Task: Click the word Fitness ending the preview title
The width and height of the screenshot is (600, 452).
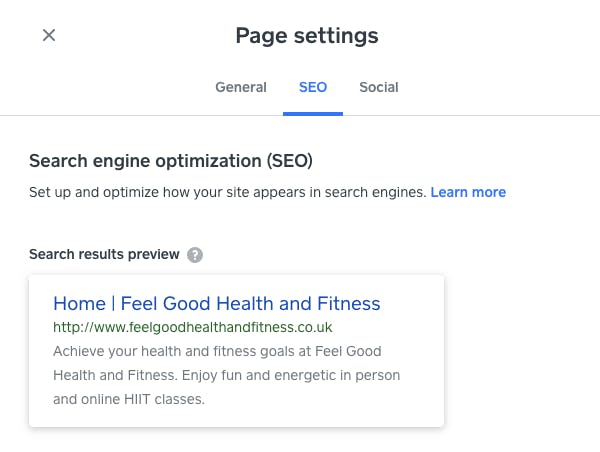Action: [349, 304]
